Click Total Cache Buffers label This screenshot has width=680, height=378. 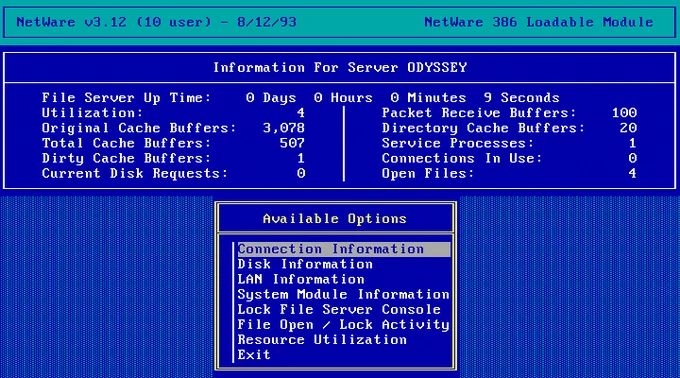(126, 143)
